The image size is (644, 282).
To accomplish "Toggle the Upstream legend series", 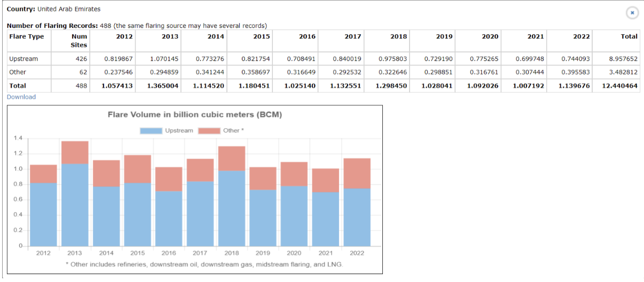I will [x=167, y=131].
